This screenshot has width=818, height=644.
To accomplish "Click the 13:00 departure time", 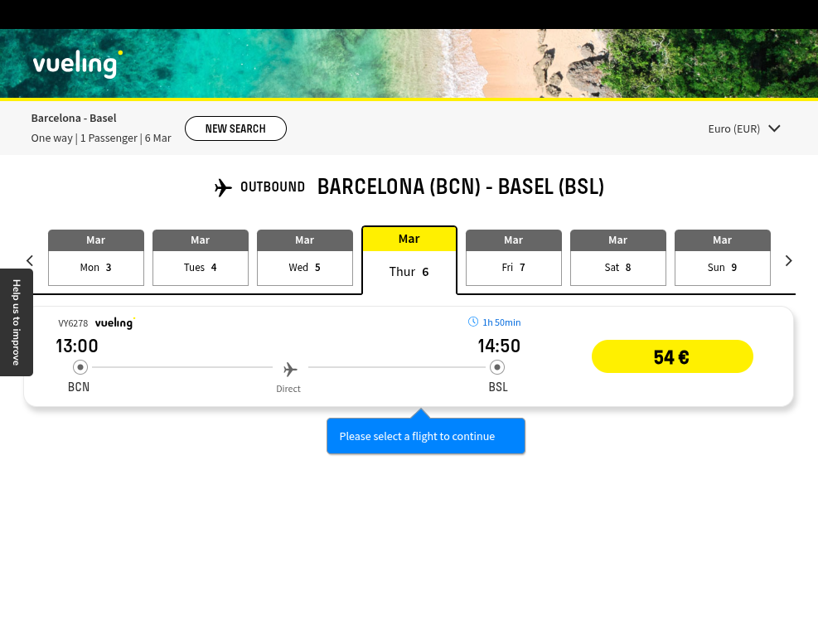I will pyautogui.click(x=77, y=346).
